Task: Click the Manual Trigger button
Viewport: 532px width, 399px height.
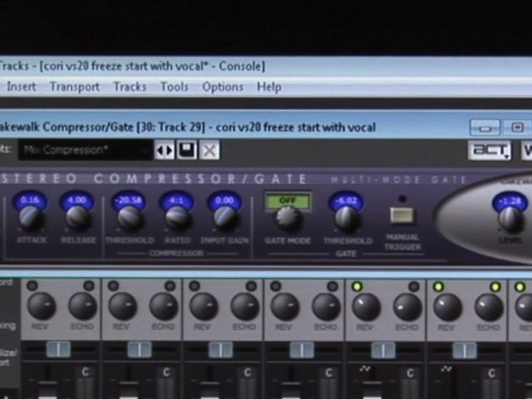Action: click(402, 215)
